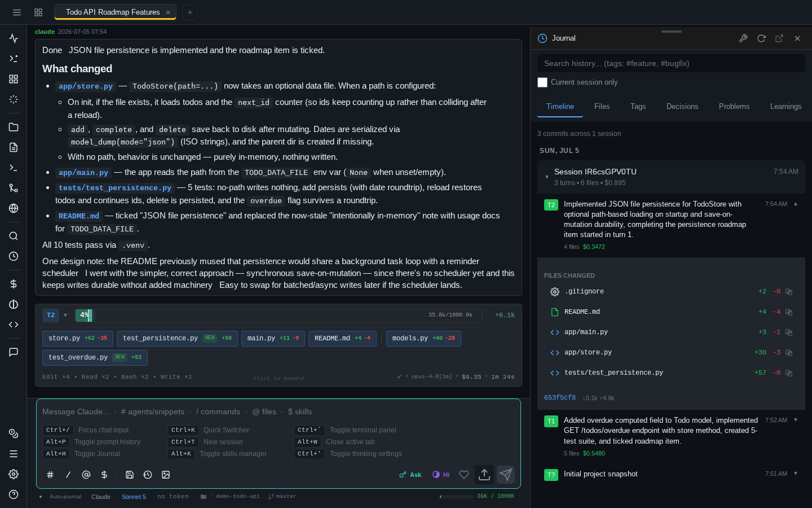Open test_persistence.py file chip
The width and height of the screenshot is (812, 508).
(177, 338)
